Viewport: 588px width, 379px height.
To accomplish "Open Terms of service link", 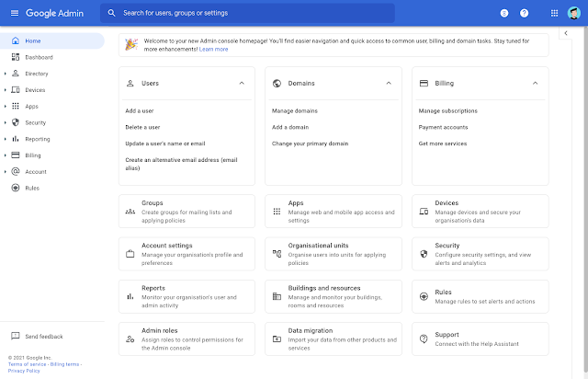I will point(27,364).
